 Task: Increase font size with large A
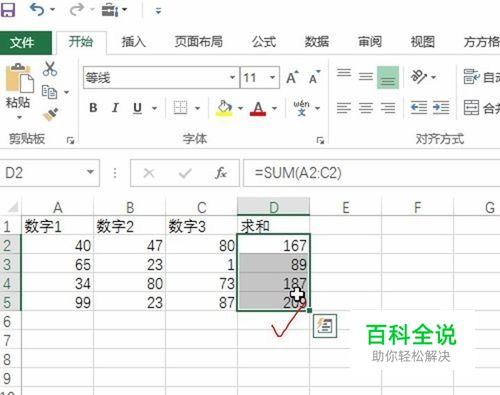(x=292, y=78)
